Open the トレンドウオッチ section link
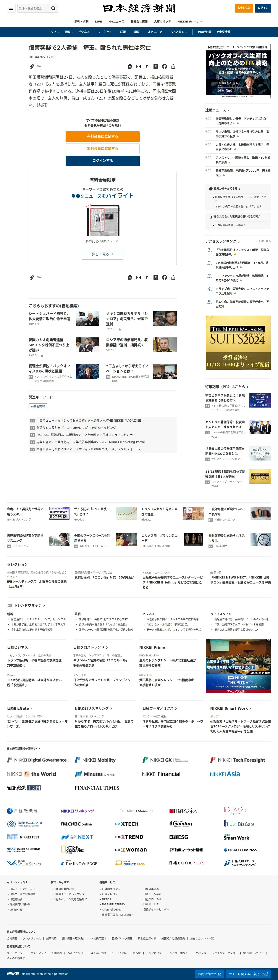The width and height of the screenshot is (278, 980). click(x=29, y=605)
